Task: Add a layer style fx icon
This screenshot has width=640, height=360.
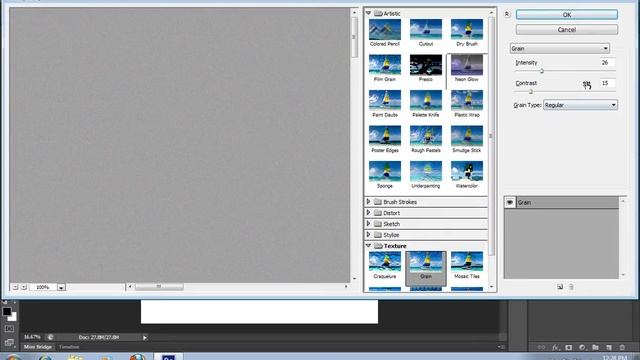Action: point(555,347)
